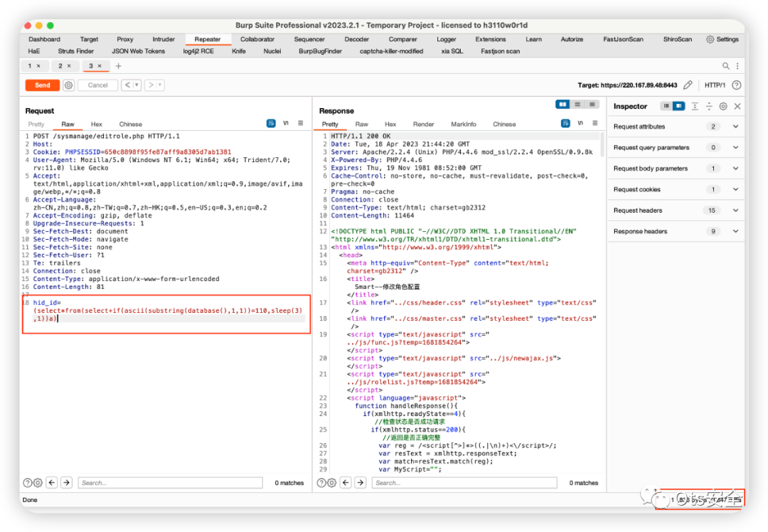Screen dimensions: 768x532
Task: Expand Request body parameters section
Action: pyautogui.click(x=676, y=169)
